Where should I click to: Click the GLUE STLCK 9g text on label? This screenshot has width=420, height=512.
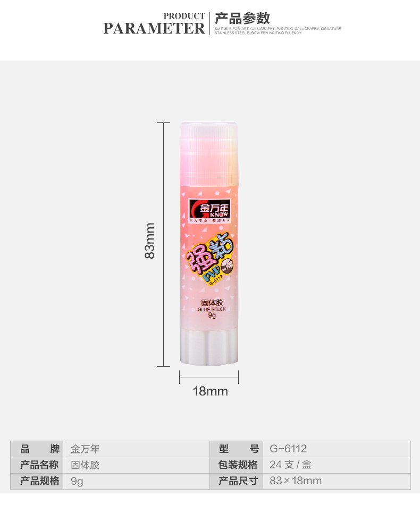(x=212, y=312)
